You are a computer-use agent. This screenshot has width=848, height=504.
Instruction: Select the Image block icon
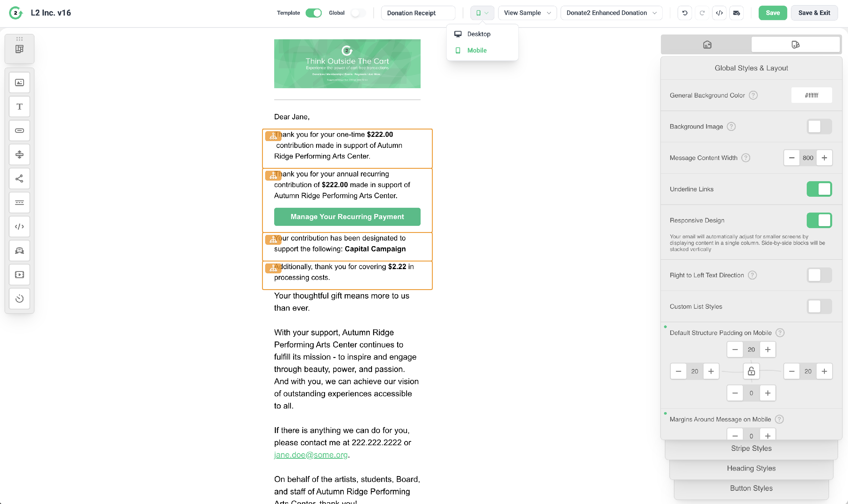19,83
